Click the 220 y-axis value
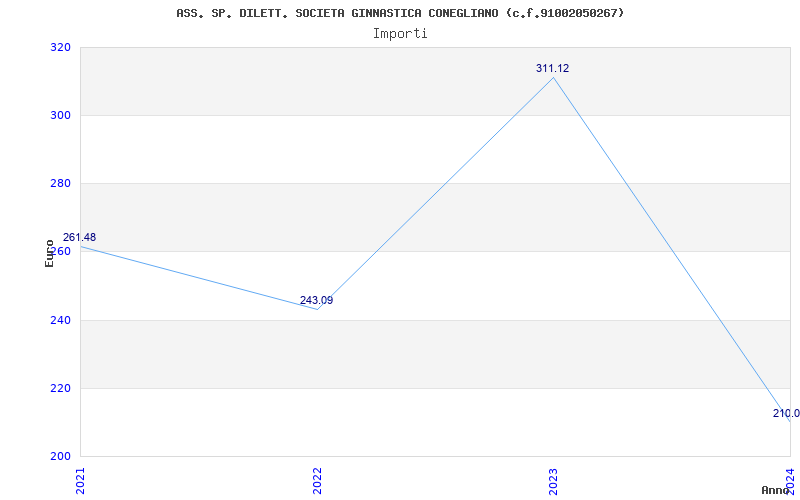The image size is (800, 500). click(60, 388)
